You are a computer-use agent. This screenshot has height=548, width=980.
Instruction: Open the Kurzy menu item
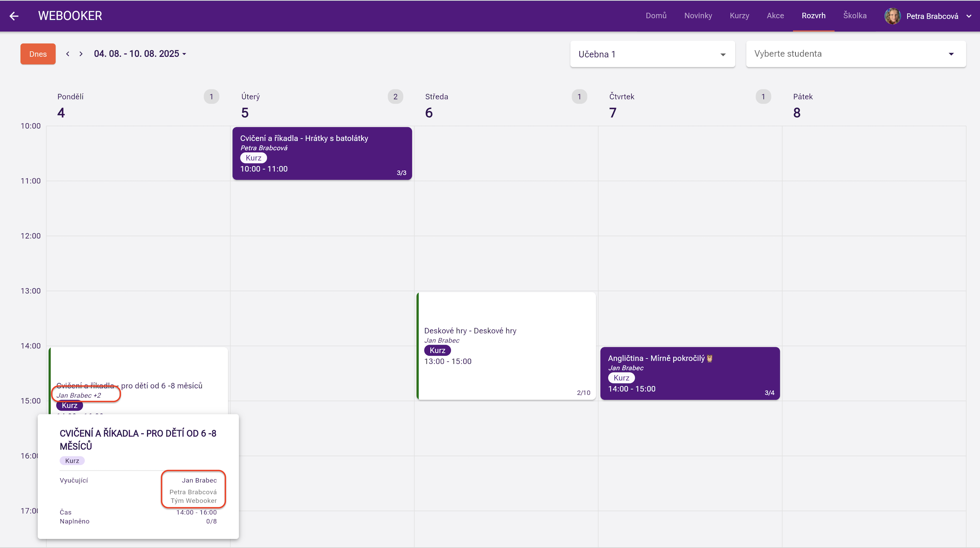click(739, 16)
